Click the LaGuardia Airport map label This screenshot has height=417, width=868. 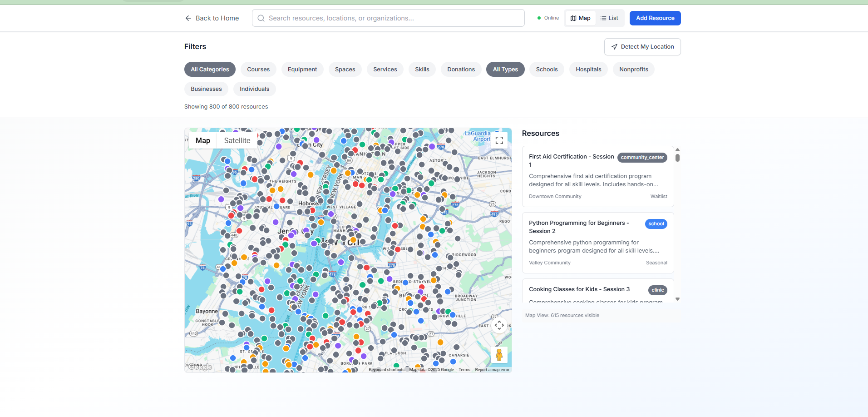[x=478, y=136]
